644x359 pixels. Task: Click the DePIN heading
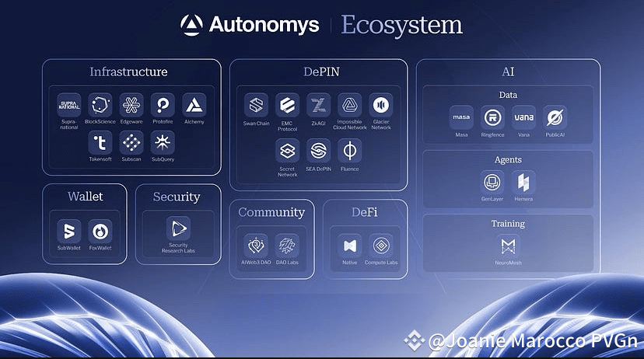(321, 71)
